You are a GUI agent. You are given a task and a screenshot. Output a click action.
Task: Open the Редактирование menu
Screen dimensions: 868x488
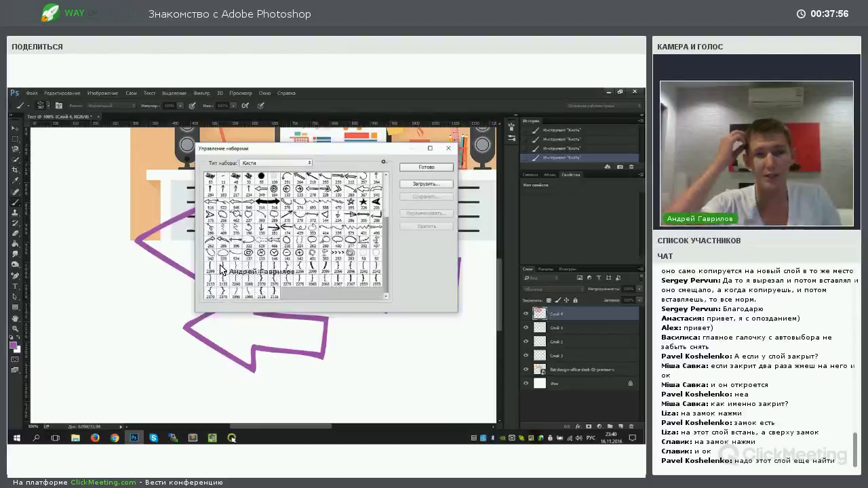pyautogui.click(x=62, y=93)
